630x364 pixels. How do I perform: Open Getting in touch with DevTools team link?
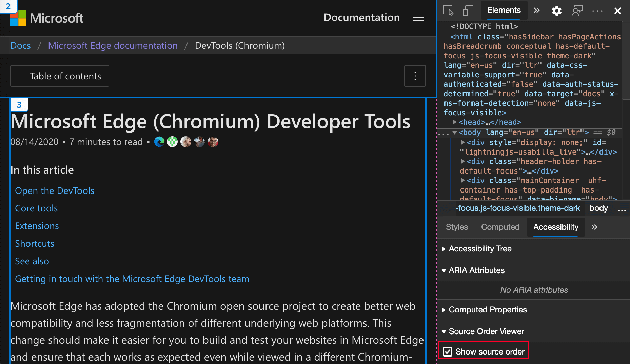coord(132,279)
